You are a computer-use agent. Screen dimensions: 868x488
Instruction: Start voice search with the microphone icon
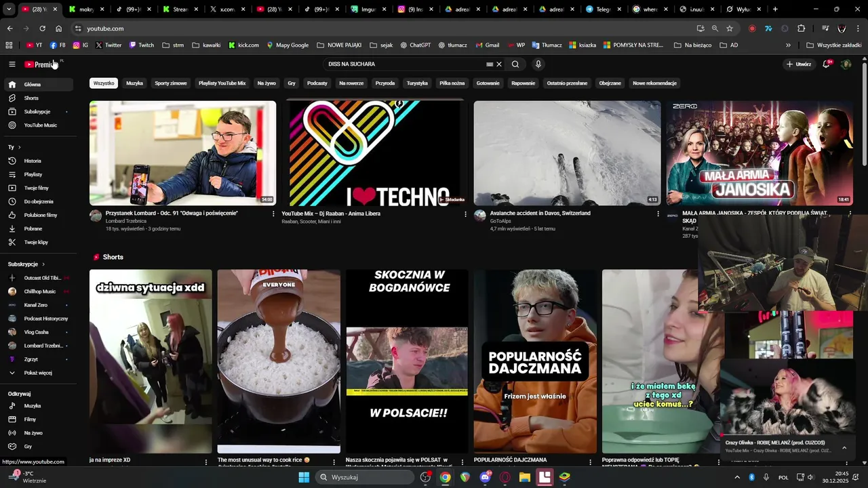click(538, 64)
